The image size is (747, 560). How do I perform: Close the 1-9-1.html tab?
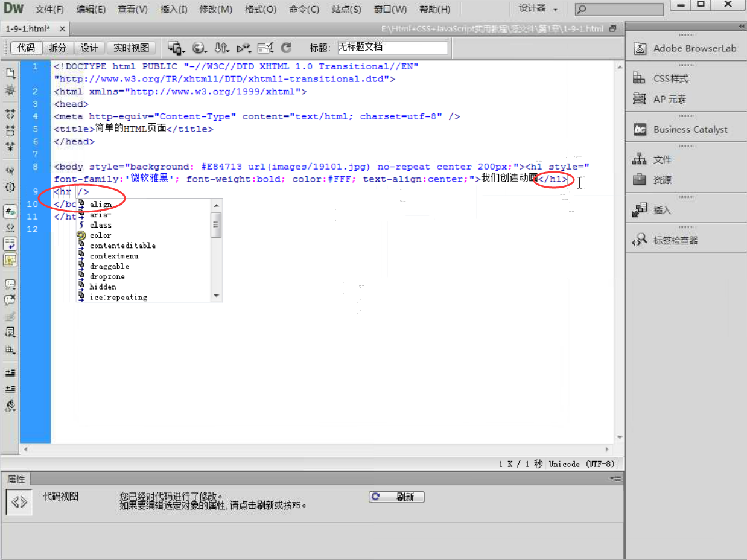coord(63,29)
